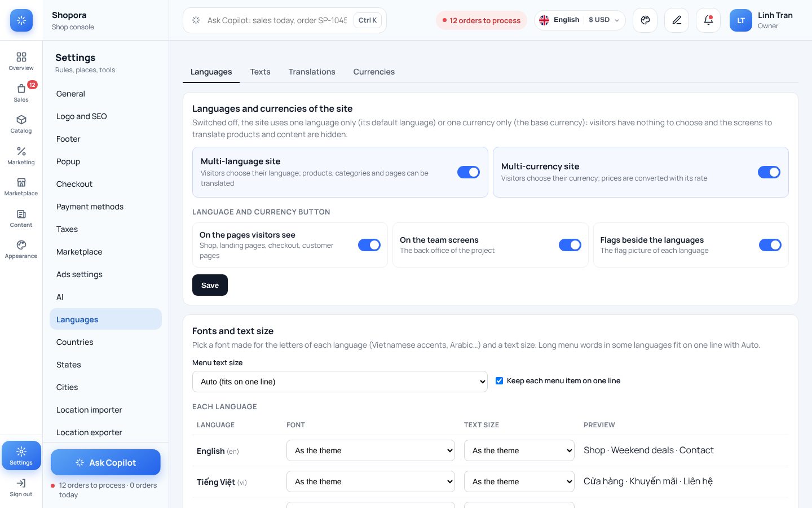This screenshot has height=508, width=812.
Task: Go to Catalog in the sidebar
Action: click(x=21, y=124)
